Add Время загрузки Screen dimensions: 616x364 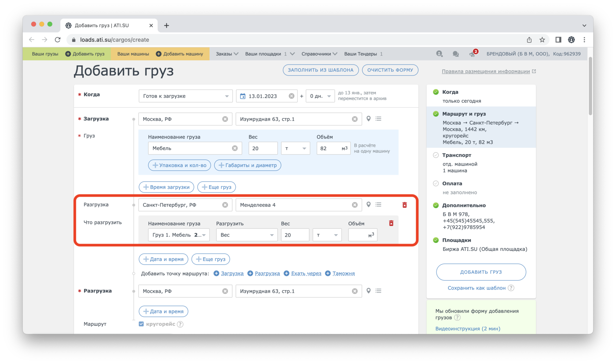point(166,187)
